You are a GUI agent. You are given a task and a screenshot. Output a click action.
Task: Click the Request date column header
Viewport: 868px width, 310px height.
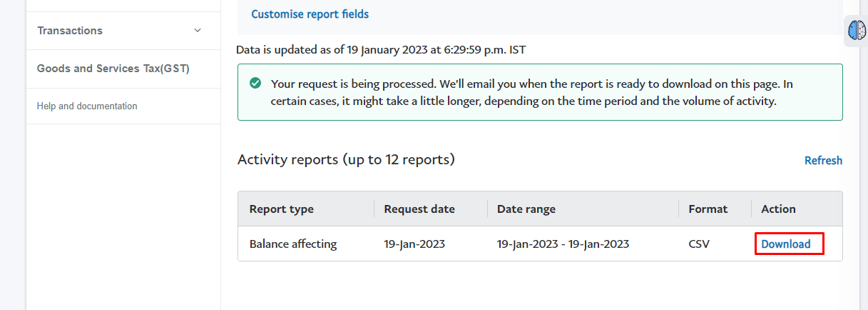coord(419,209)
